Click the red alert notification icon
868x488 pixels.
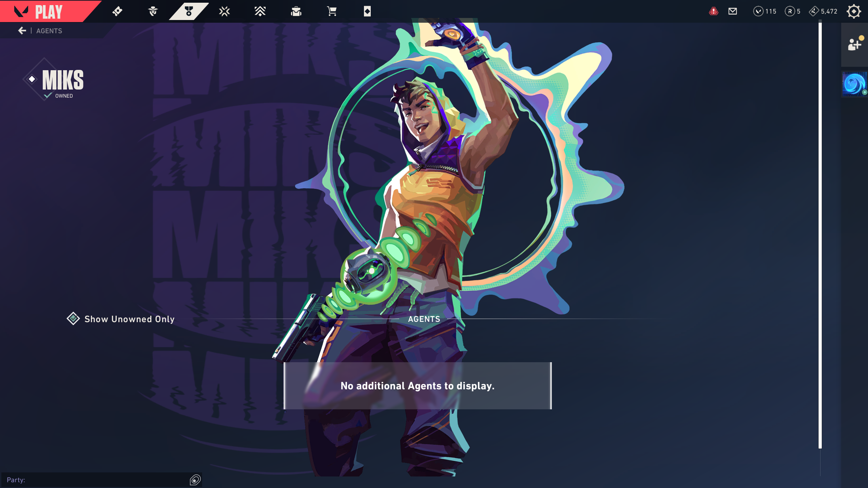click(714, 11)
